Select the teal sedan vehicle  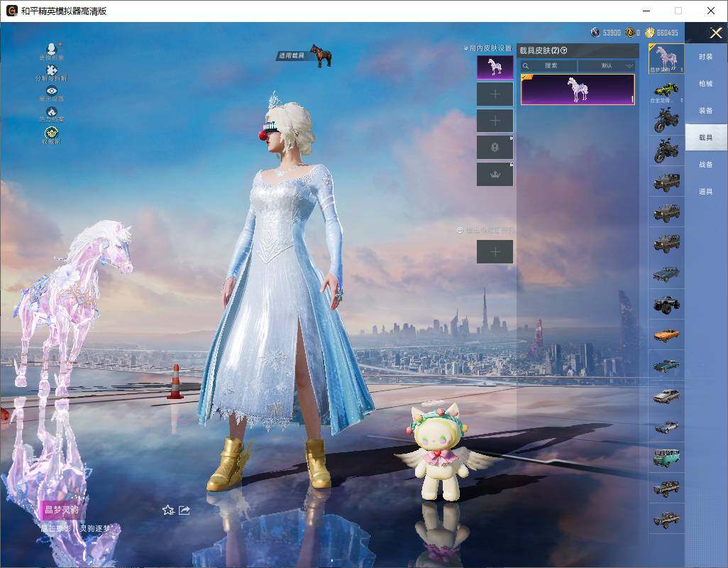tap(666, 365)
